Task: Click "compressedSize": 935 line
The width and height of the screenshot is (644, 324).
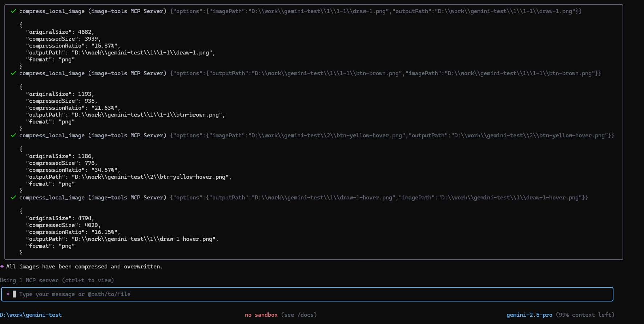Action: pyautogui.click(x=62, y=101)
